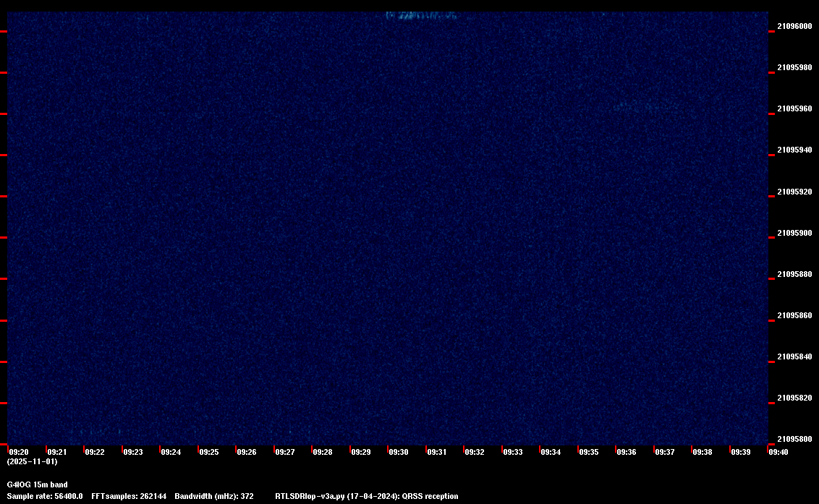Click the (2025-11-01) date text
819x504 pixels.
tap(33, 461)
